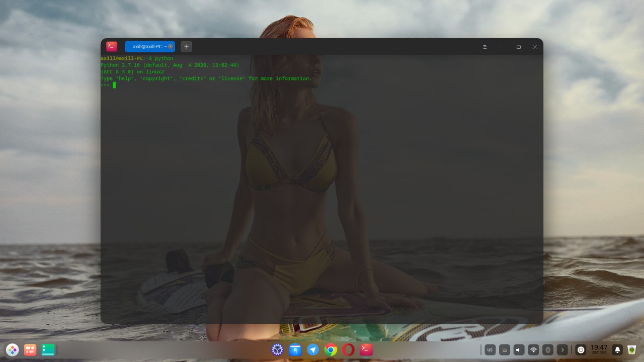Screen dimensions: 644x362
Task: Open the Wi-Fi network tray icon
Action: pyautogui.click(x=534, y=350)
